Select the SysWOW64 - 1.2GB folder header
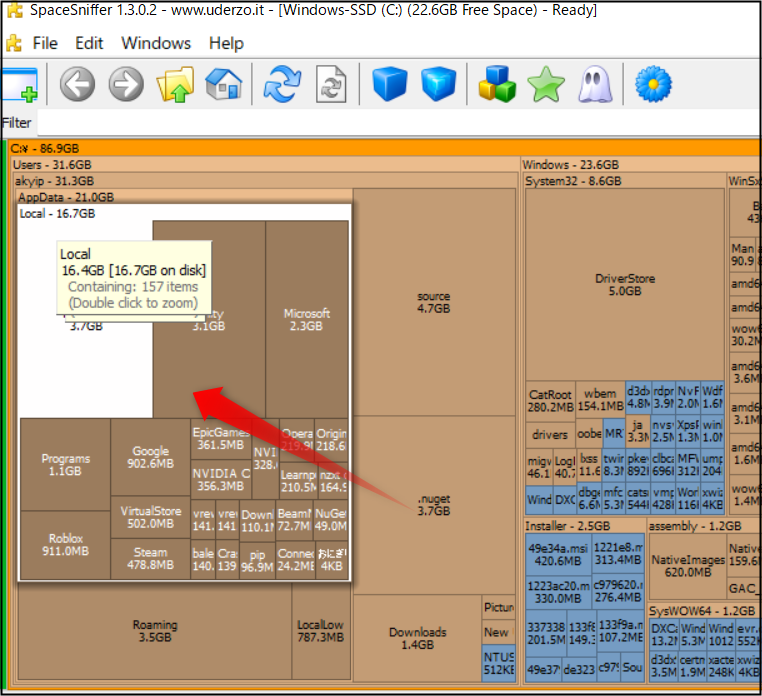The width and height of the screenshot is (762, 696). click(x=704, y=610)
